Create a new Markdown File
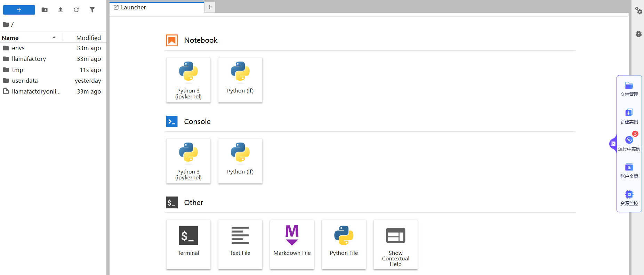The width and height of the screenshot is (644, 275). click(x=292, y=244)
